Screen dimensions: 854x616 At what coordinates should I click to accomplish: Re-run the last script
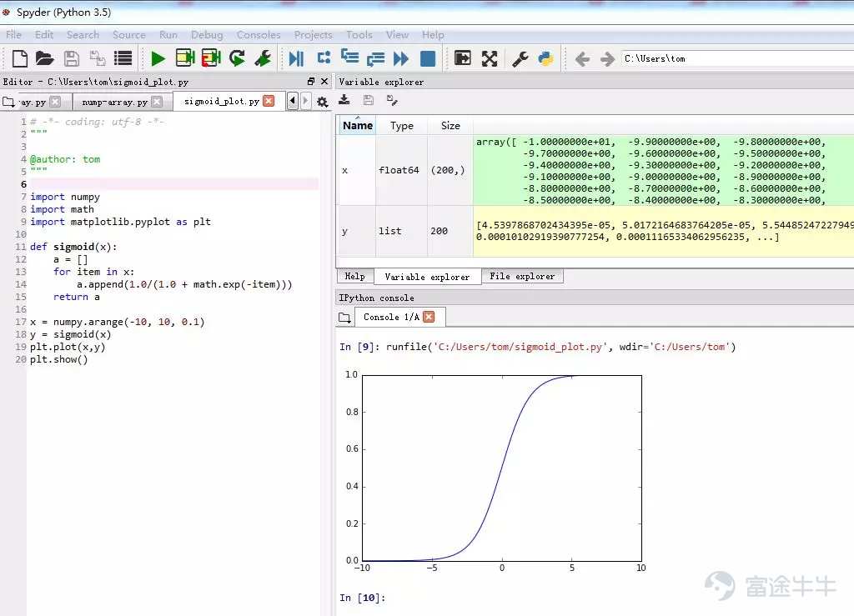click(237, 58)
